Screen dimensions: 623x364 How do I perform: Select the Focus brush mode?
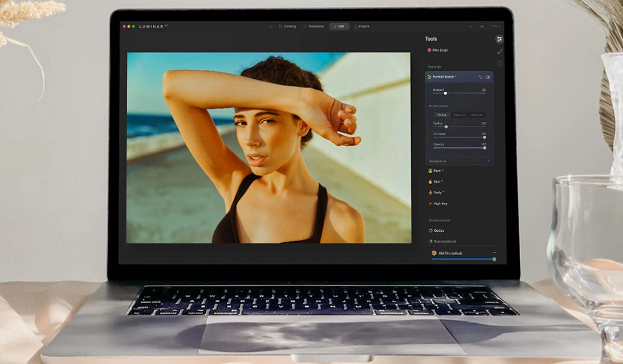441,115
